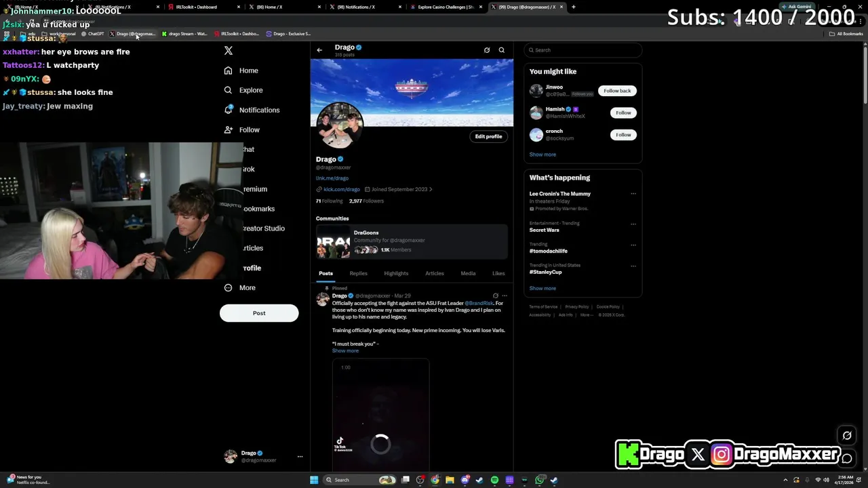The height and width of the screenshot is (488, 868).
Task: Open the X logo home icon
Action: coord(229,51)
